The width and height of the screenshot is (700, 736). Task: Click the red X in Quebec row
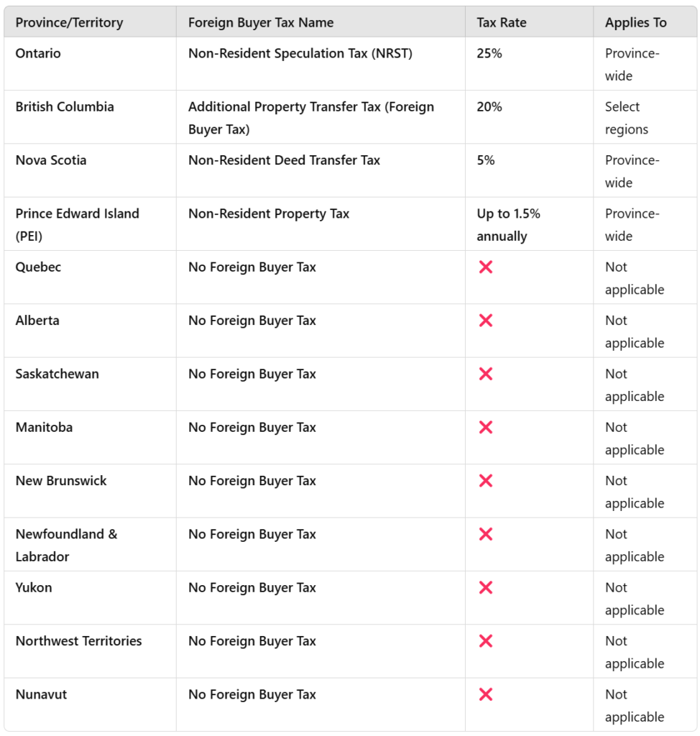pos(486,267)
